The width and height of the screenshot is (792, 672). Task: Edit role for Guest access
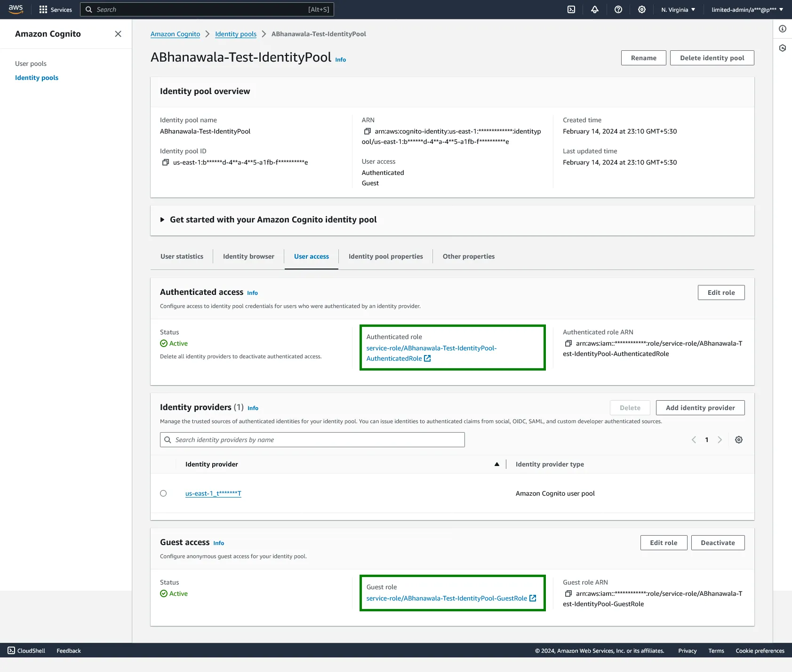(664, 543)
